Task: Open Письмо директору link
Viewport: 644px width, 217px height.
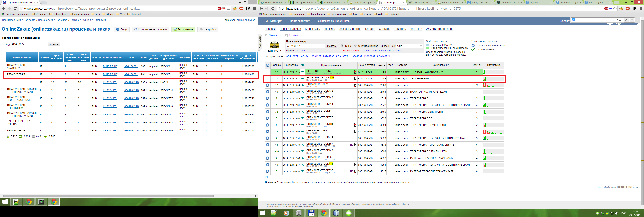Action: pos(299,21)
